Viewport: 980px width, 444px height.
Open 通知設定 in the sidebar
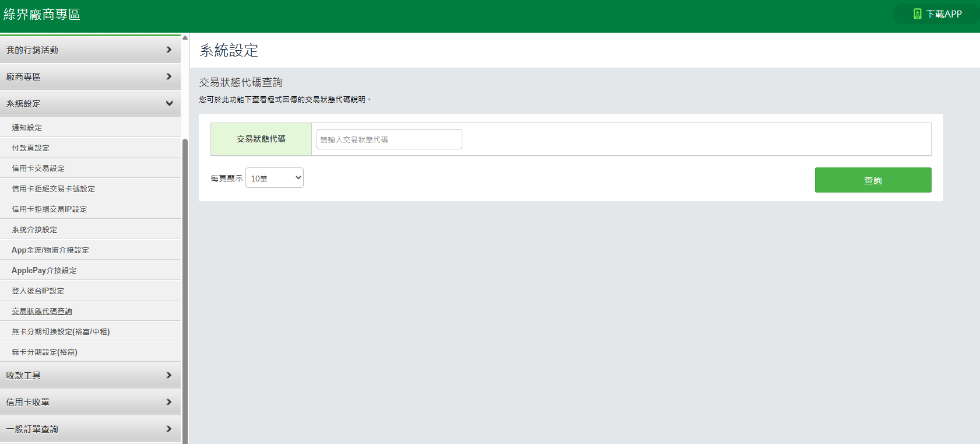coord(27,128)
